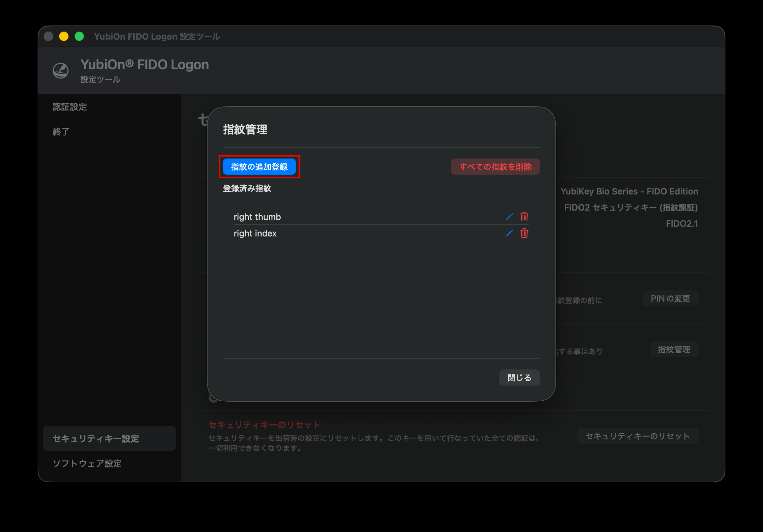This screenshot has width=763, height=532.
Task: Click the red セキュリティキーのリセット heading
Action: pos(264,425)
